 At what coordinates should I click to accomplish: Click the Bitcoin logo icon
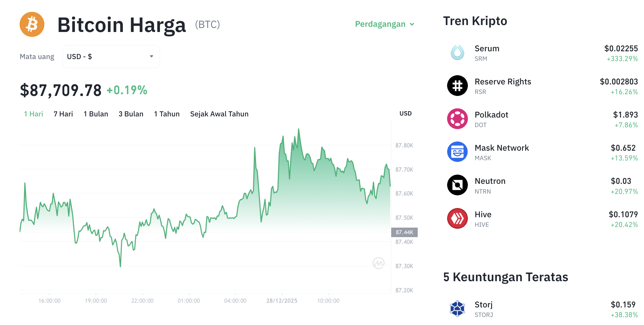[32, 24]
